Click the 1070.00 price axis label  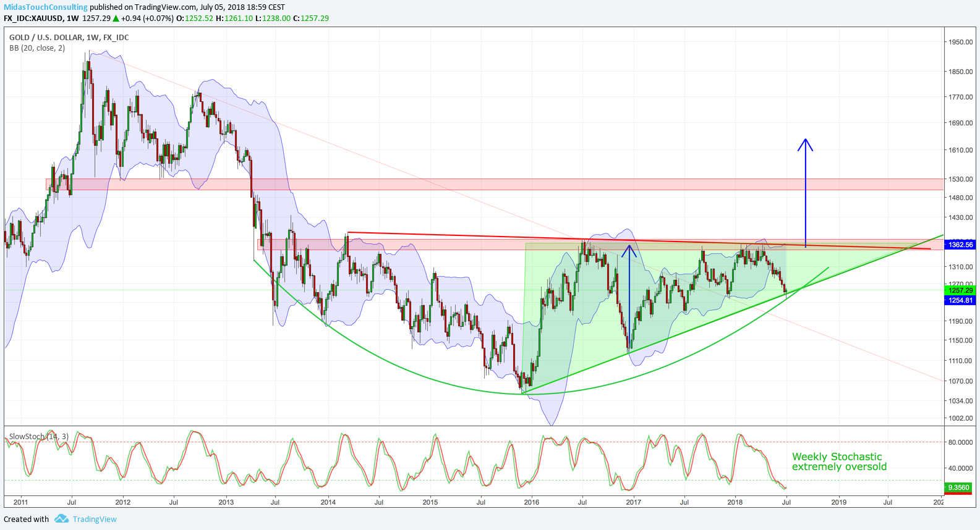tap(960, 381)
